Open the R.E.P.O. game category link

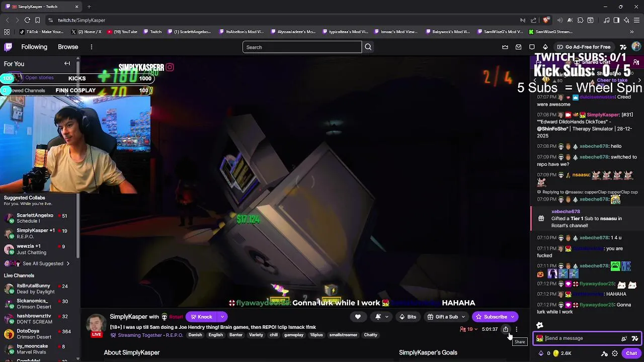174,335
